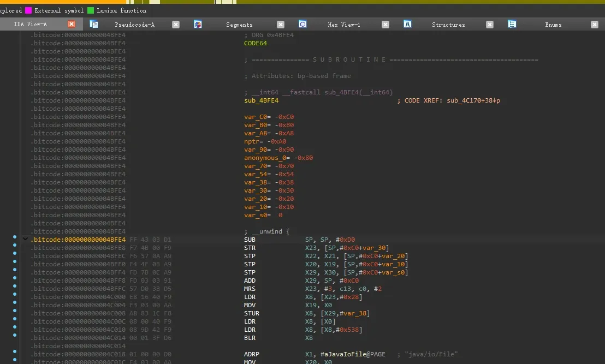Click the ORG 0x4BFE4 comment
605x364 pixels.
pyautogui.click(x=269, y=35)
